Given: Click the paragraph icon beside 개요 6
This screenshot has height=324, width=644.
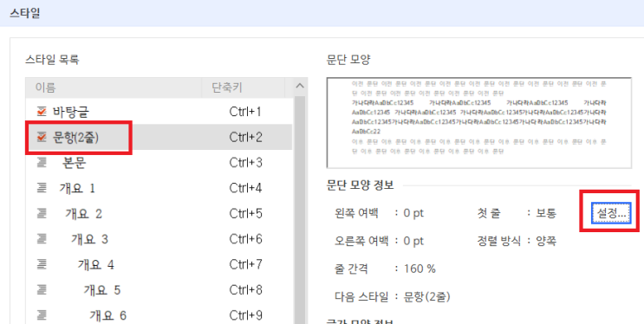Looking at the screenshot, I should (42, 315).
